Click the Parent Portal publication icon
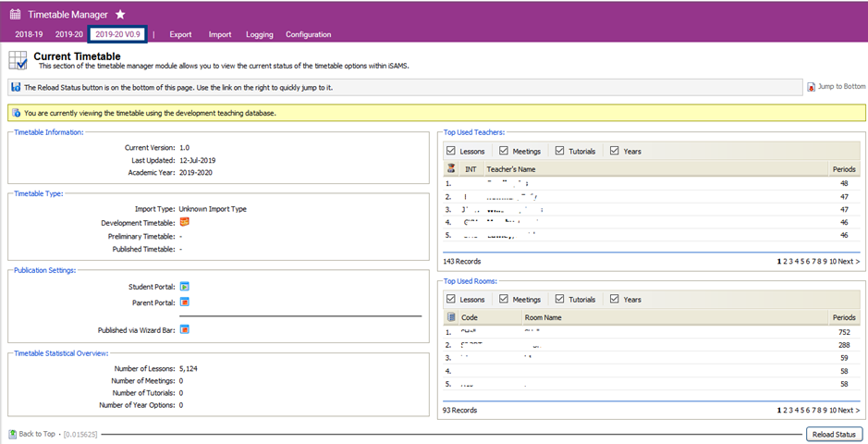 (184, 302)
